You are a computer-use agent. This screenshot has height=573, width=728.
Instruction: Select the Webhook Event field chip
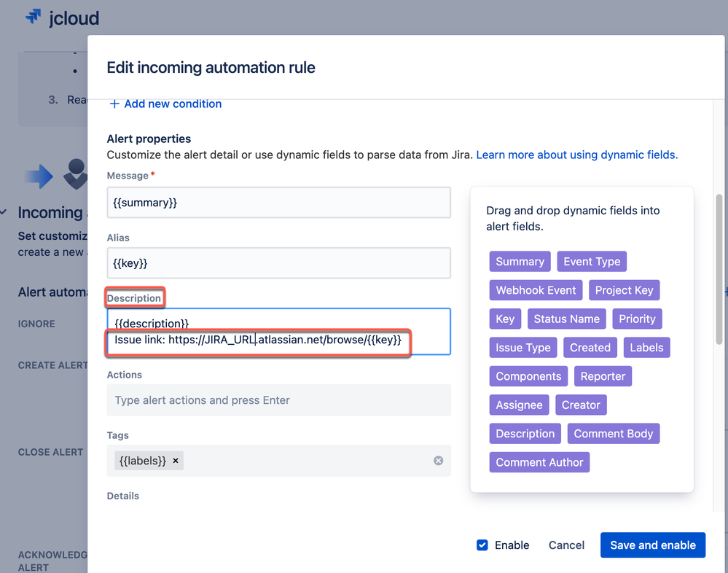coord(536,290)
